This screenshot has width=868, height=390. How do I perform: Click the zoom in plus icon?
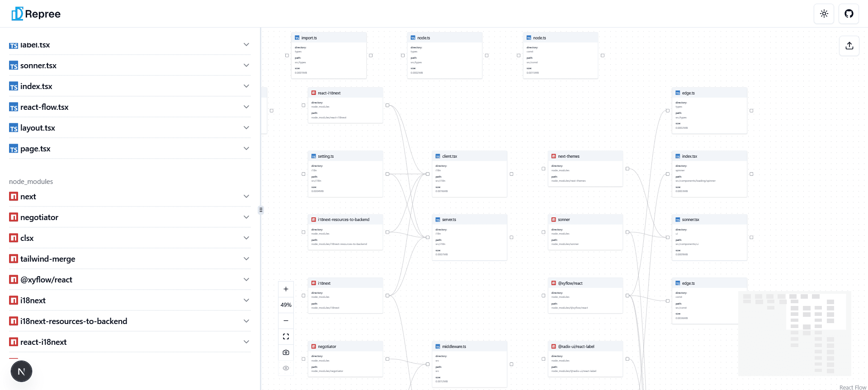tap(286, 289)
